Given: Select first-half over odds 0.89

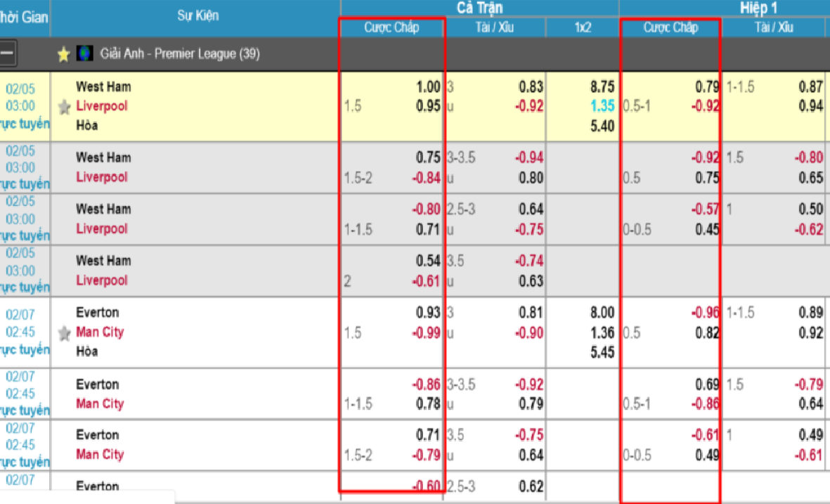Looking at the screenshot, I should click(x=811, y=312).
